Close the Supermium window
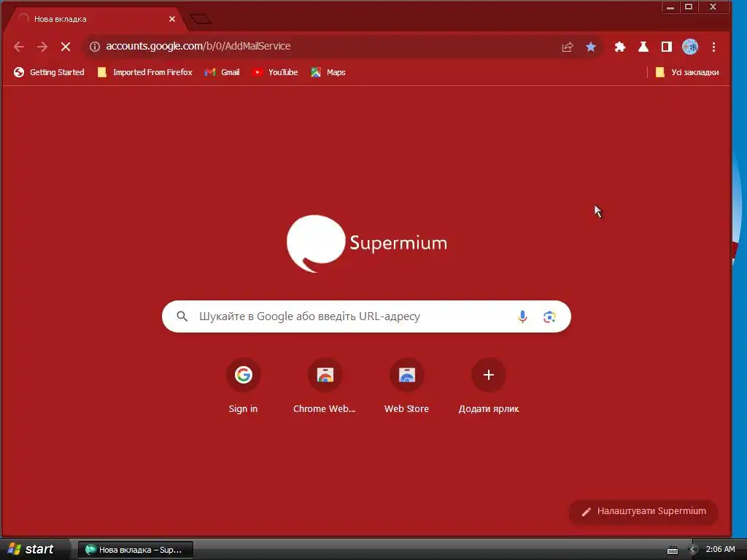 tap(713, 7)
